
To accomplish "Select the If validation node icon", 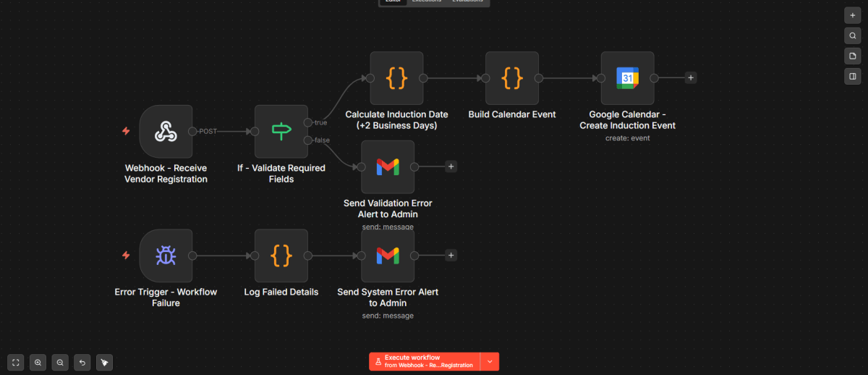I will (x=281, y=131).
